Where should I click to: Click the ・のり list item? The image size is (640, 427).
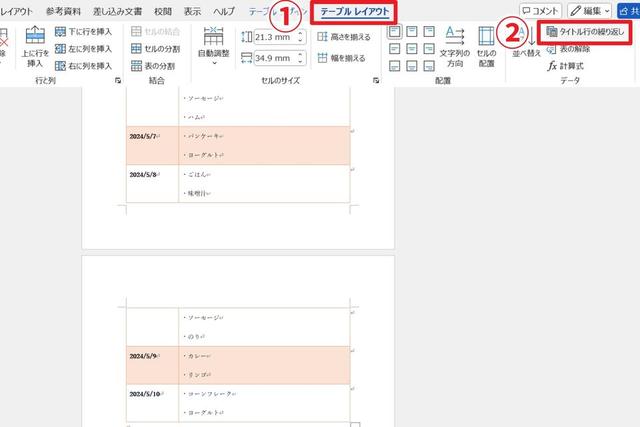[193, 337]
